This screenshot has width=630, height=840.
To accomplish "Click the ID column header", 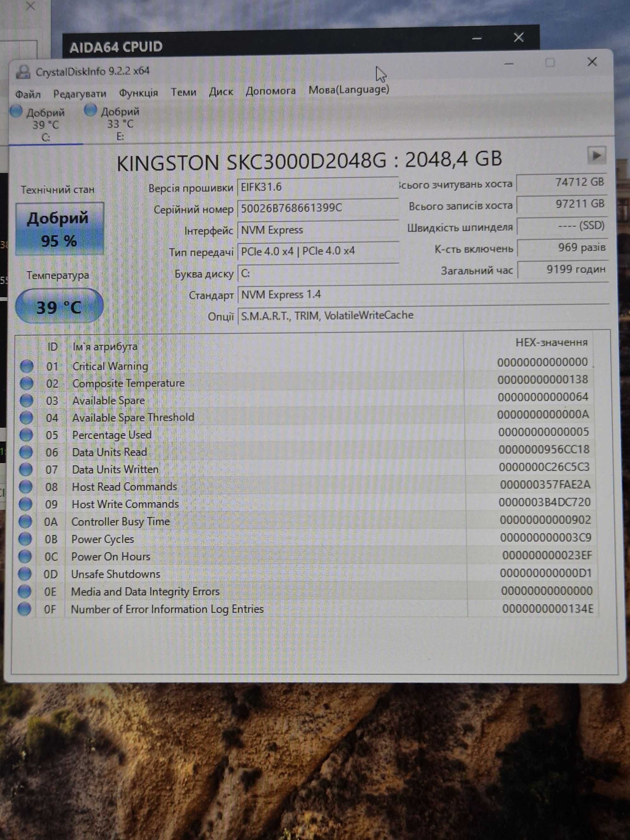I will (52, 347).
